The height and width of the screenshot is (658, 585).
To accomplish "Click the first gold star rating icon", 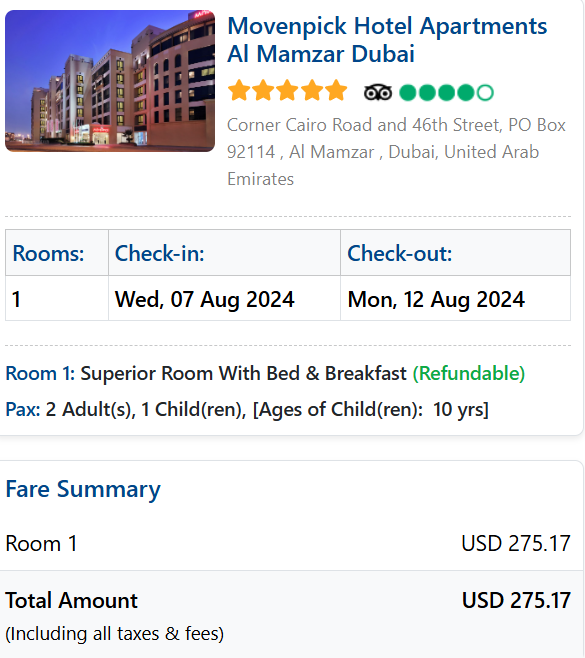I will click(x=239, y=90).
